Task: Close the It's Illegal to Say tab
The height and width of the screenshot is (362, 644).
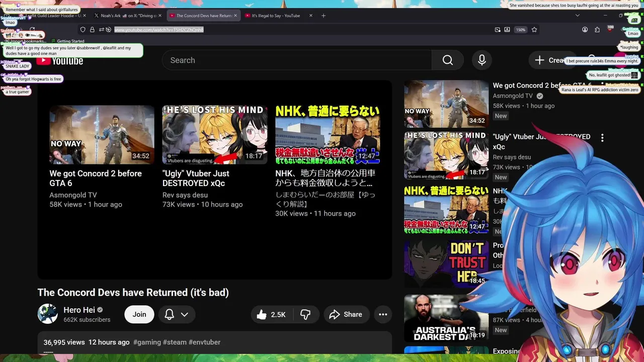Action: (x=310, y=16)
